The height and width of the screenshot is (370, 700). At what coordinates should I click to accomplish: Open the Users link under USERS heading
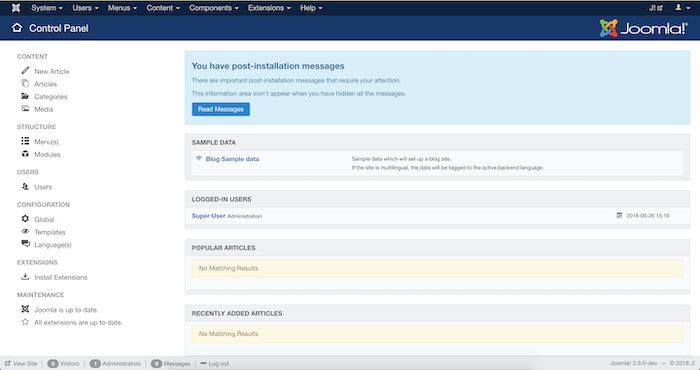pyautogui.click(x=43, y=187)
